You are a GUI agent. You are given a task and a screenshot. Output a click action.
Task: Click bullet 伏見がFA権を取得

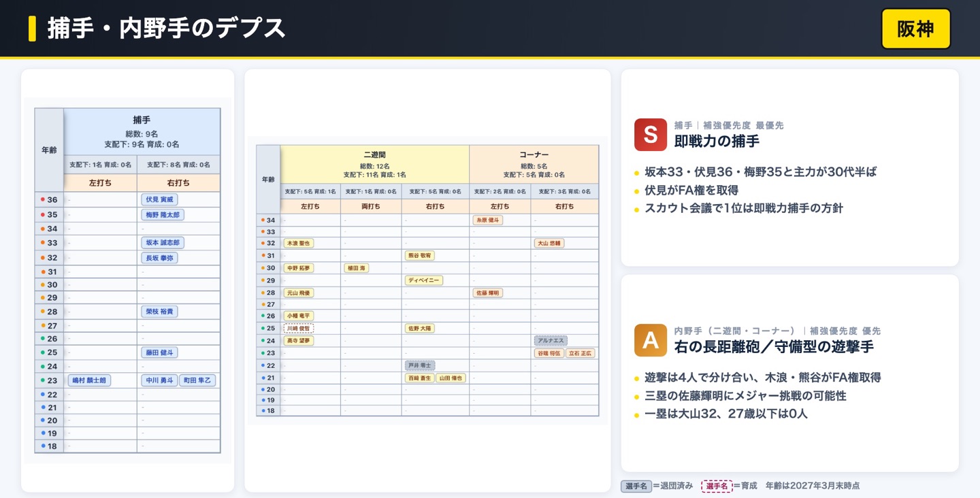tap(691, 190)
